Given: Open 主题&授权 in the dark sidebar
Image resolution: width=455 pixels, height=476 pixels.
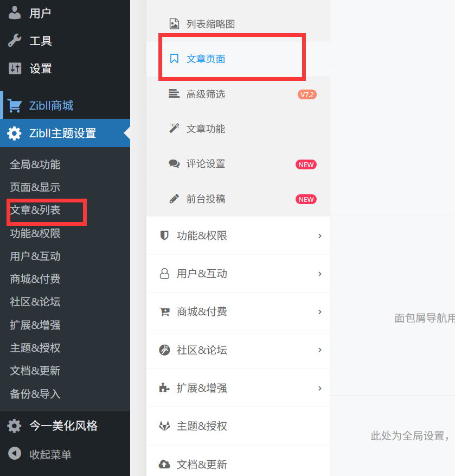Looking at the screenshot, I should point(35,347).
